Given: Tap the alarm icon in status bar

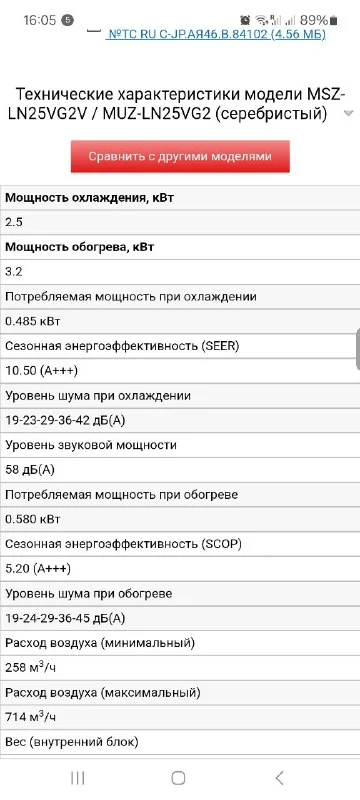Looking at the screenshot, I should [x=245, y=20].
